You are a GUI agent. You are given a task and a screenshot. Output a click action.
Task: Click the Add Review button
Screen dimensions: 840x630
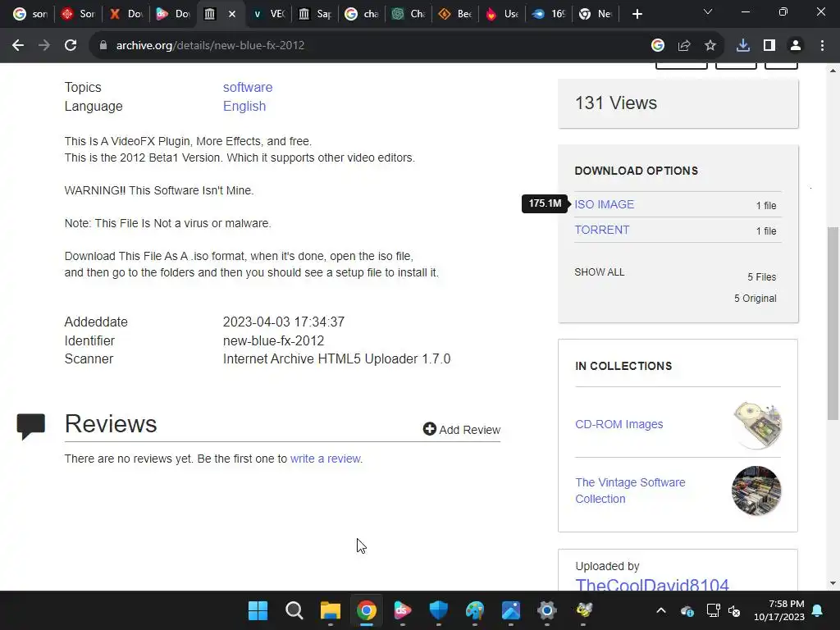(x=461, y=430)
